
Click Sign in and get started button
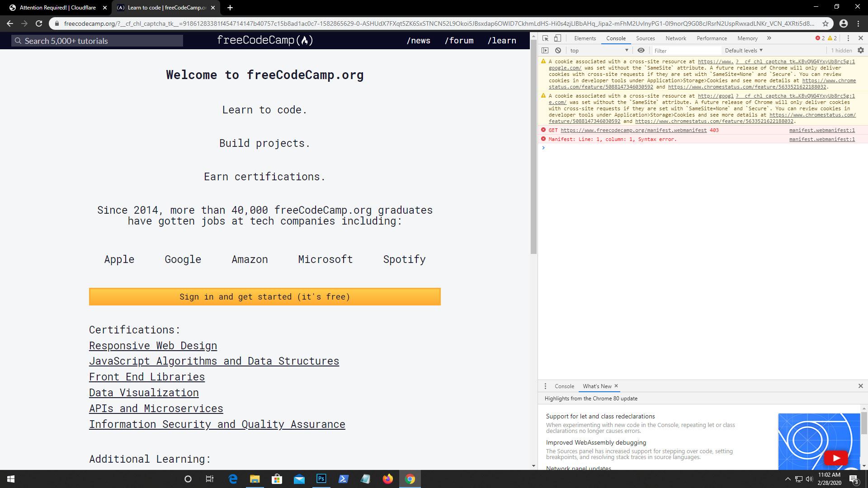coord(264,297)
